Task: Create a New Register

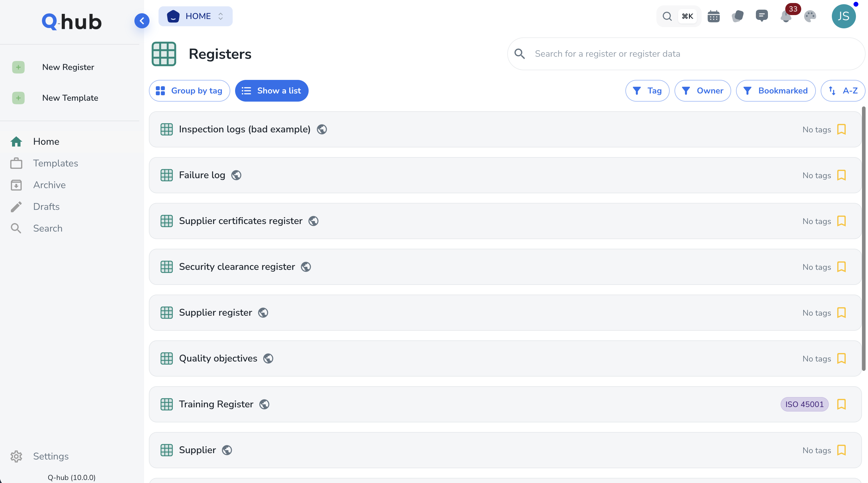Action: pos(68,67)
